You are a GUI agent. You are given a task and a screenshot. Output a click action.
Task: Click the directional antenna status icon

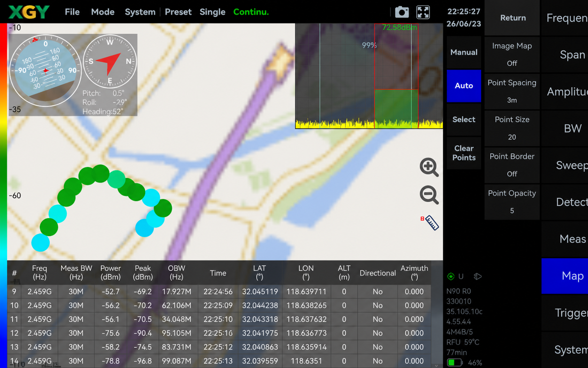478,276
